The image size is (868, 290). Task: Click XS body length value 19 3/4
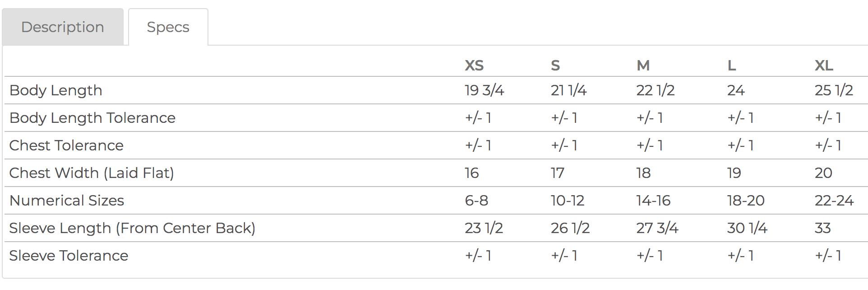pos(484,90)
